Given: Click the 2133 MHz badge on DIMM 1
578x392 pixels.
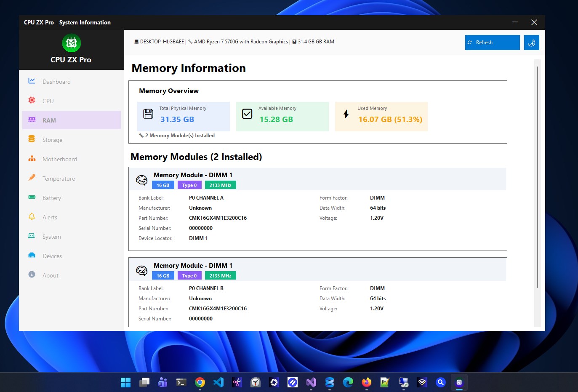Looking at the screenshot, I should click(220, 185).
